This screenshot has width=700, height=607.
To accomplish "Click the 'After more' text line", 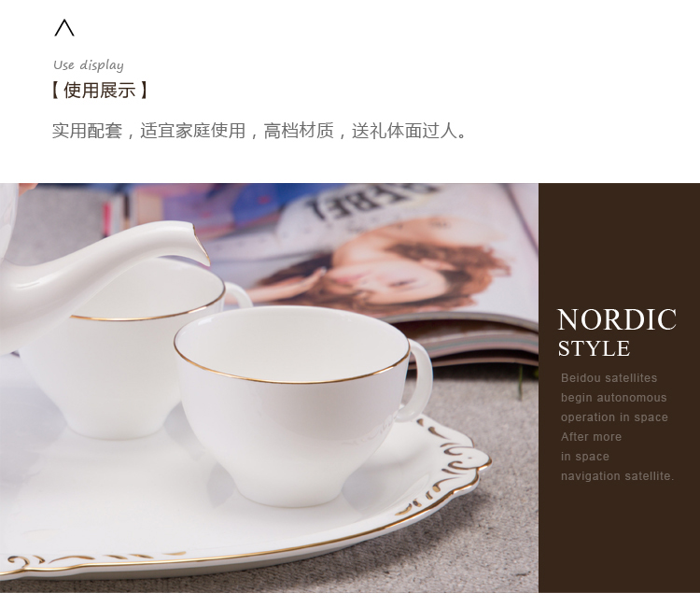I will click(591, 437).
